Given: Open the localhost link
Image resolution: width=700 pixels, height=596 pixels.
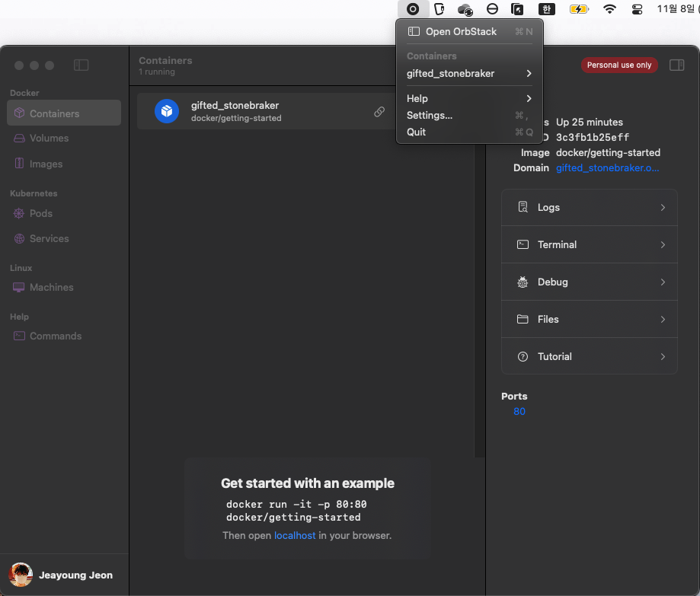Looking at the screenshot, I should 295,535.
